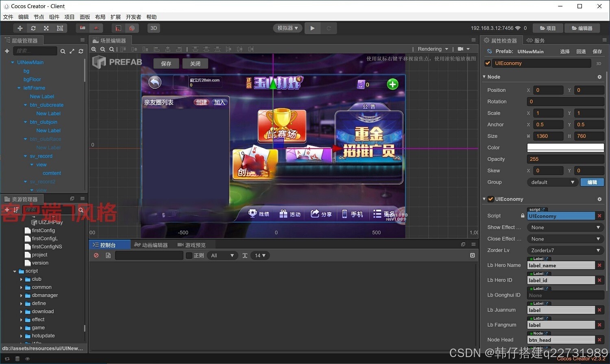
Task: Run the preview play button
Action: tap(312, 28)
